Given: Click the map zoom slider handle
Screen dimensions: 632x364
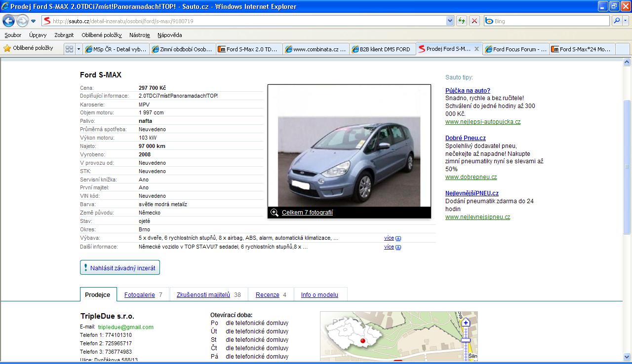Looking at the screenshot, I should click(466, 340).
